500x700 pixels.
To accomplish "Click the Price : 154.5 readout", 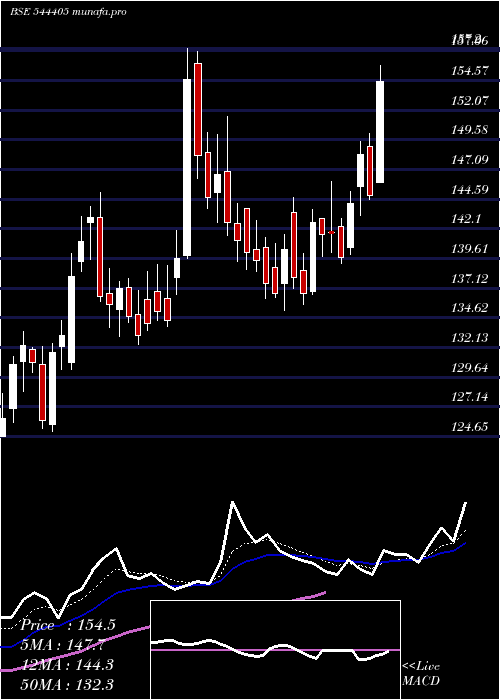I will tap(68, 625).
